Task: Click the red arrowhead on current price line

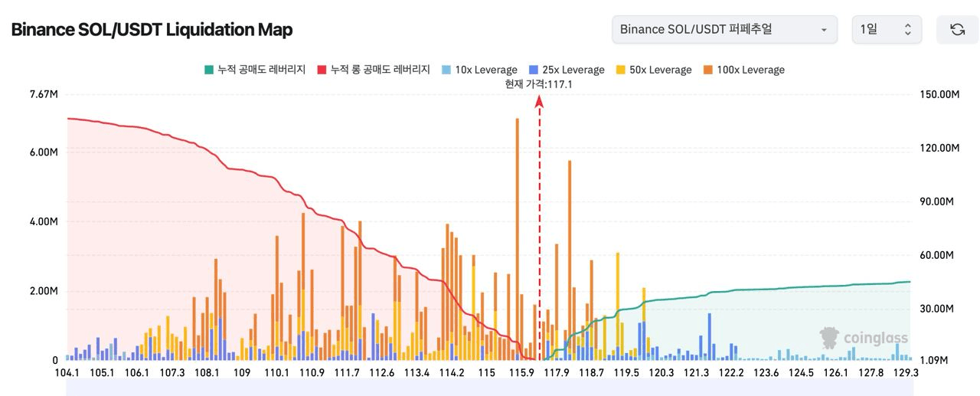Action: tap(540, 102)
